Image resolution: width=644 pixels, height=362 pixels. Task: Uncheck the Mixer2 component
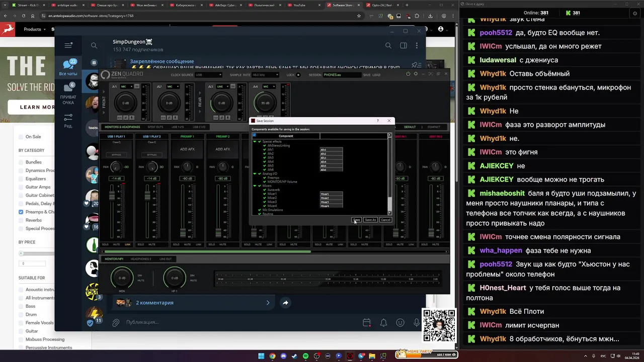265,198
